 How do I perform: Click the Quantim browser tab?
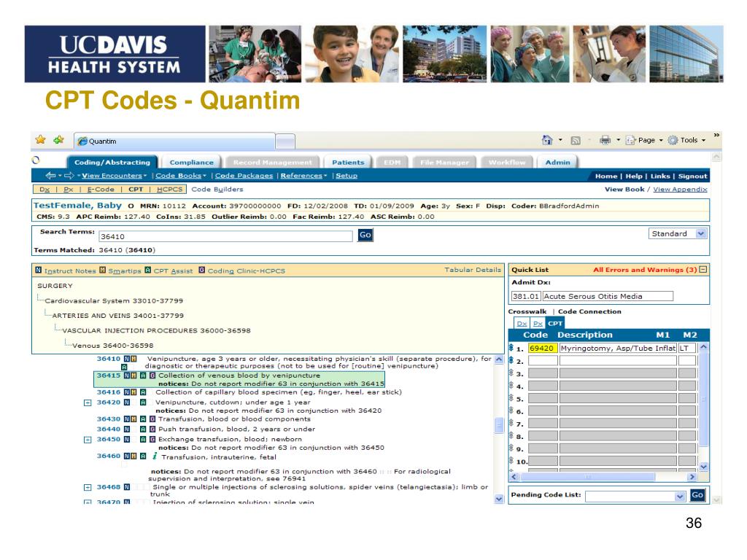tap(174, 141)
